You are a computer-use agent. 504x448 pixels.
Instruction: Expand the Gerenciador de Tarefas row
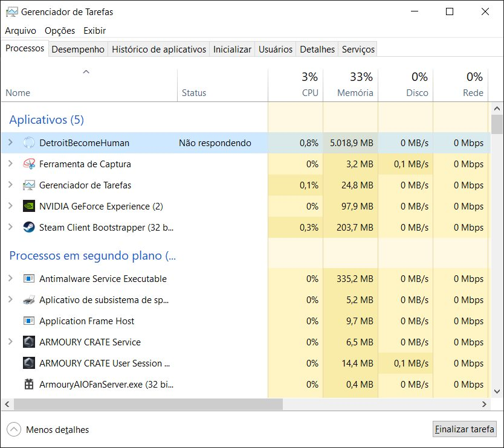coord(10,185)
